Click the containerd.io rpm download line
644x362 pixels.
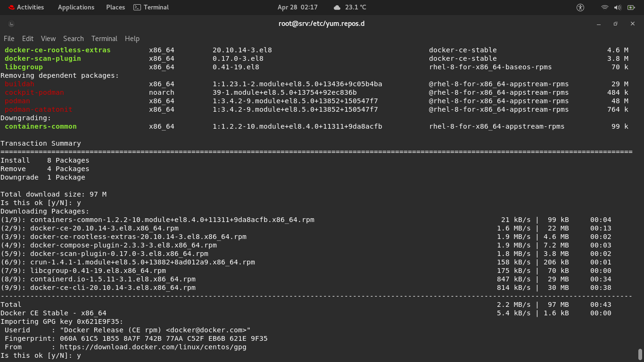[306, 279]
